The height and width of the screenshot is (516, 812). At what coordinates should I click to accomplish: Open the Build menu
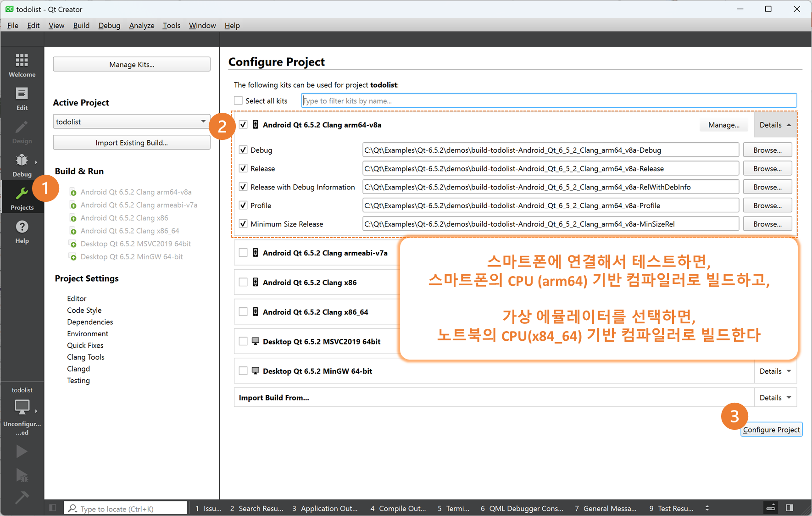click(81, 25)
